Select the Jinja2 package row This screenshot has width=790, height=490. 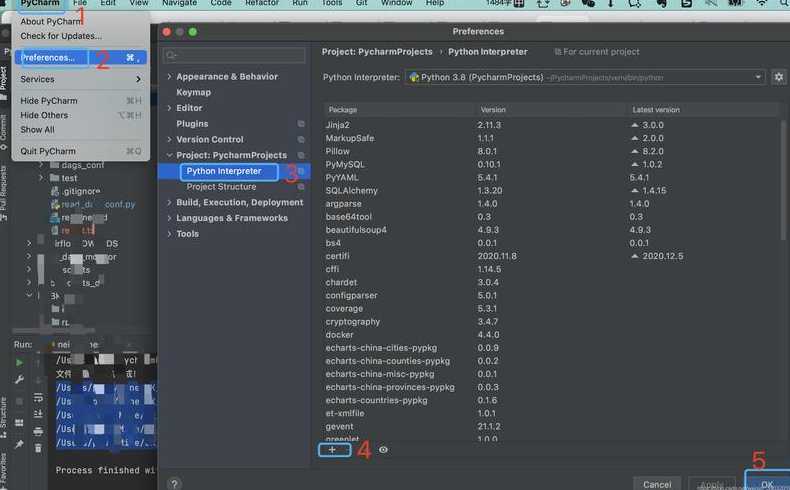pyautogui.click(x=552, y=125)
